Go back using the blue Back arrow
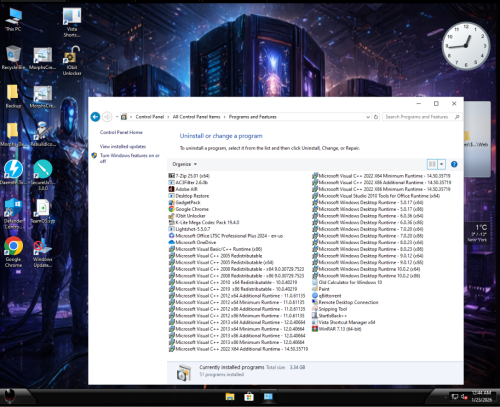The width and height of the screenshot is (500, 407). tap(95, 117)
